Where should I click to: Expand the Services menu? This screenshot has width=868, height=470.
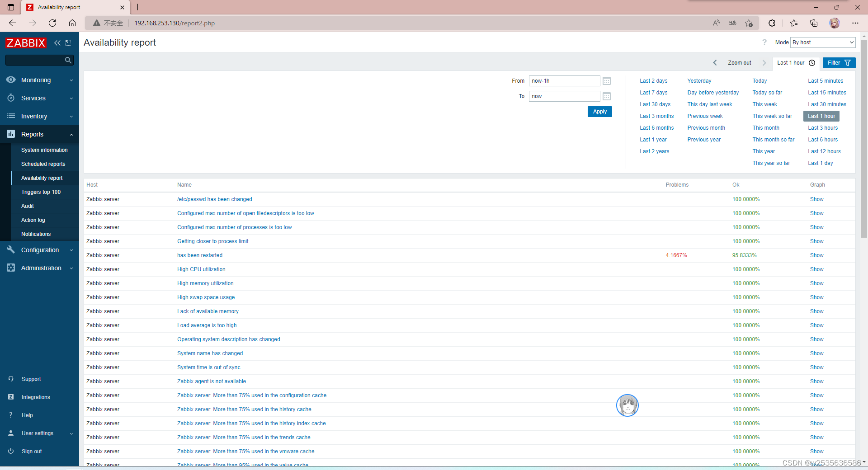click(x=39, y=98)
